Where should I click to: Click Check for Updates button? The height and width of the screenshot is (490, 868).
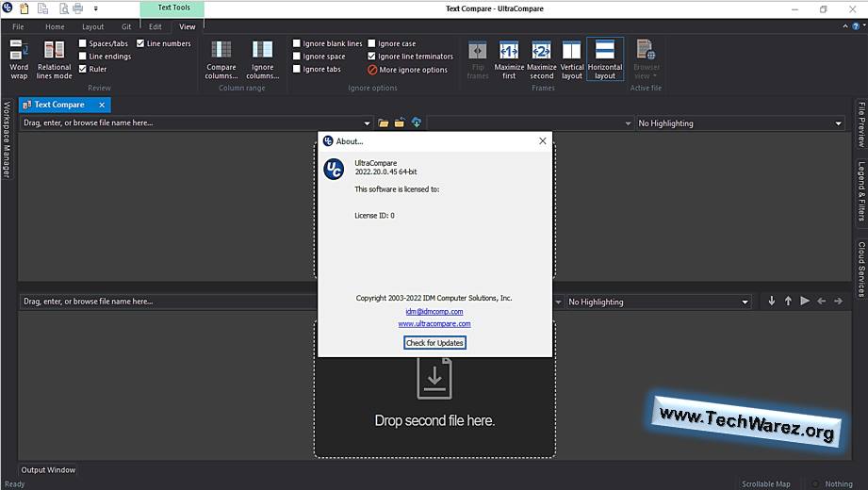click(434, 343)
